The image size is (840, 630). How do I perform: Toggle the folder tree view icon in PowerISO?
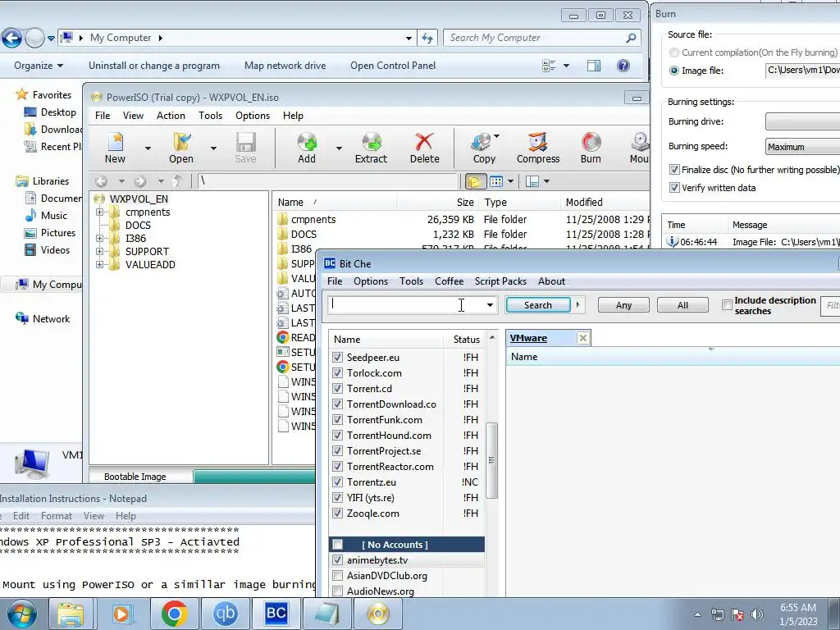(475, 181)
